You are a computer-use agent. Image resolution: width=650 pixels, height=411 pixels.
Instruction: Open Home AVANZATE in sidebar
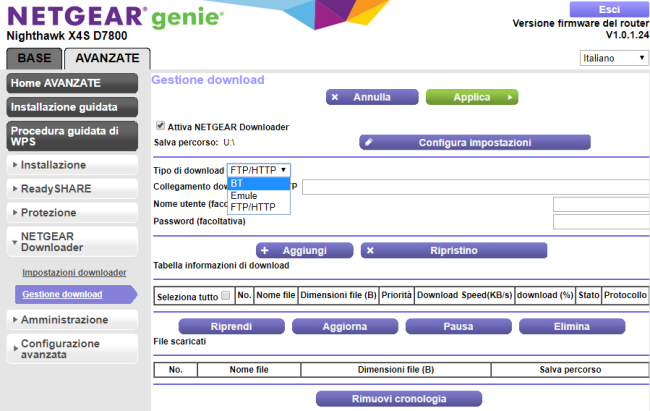(x=72, y=83)
